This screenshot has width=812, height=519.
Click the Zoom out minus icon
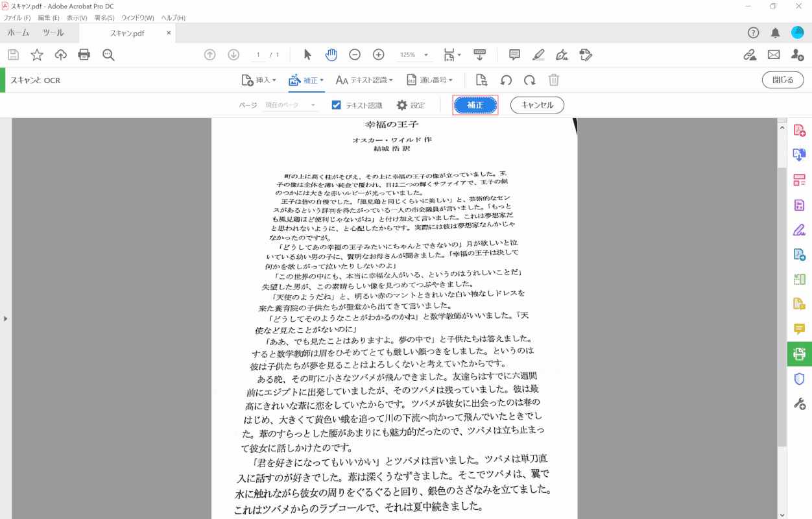[355, 55]
